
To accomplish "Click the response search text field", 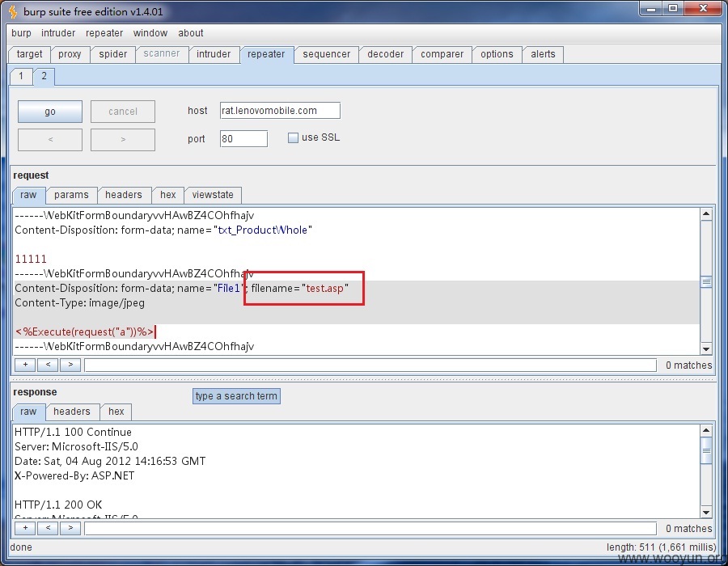I will [x=370, y=529].
